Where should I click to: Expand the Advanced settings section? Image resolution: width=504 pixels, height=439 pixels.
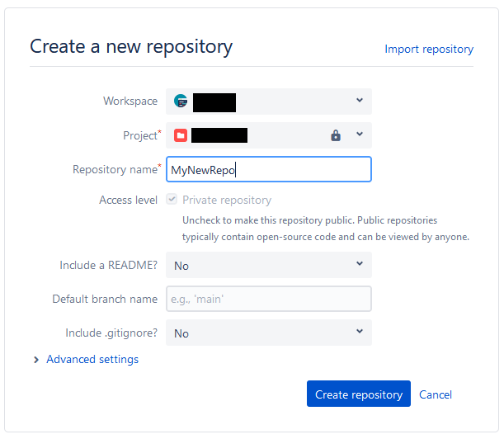[92, 360]
